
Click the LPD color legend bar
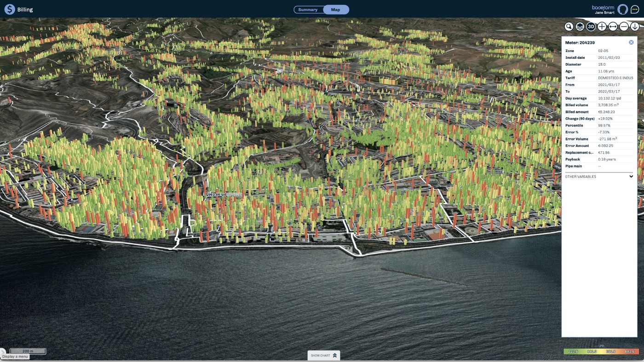[601, 351]
